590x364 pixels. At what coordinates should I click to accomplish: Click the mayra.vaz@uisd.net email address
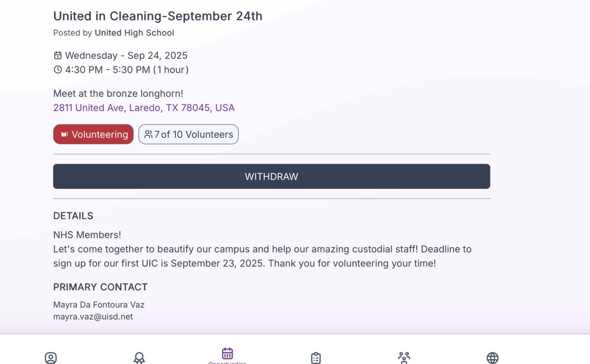pyautogui.click(x=93, y=317)
